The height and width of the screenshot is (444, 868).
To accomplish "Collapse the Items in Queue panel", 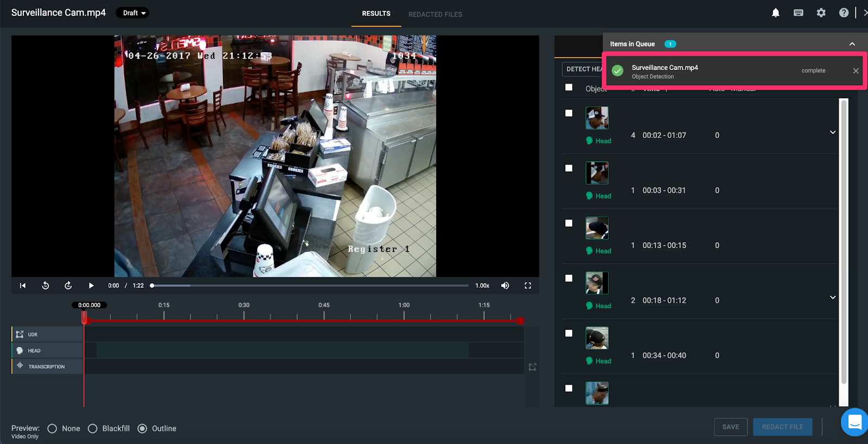I will pyautogui.click(x=852, y=44).
